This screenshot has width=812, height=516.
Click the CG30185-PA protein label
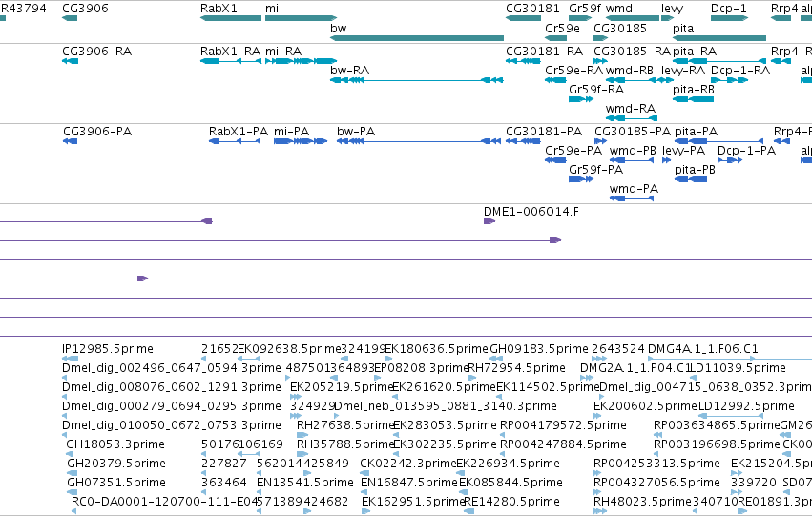point(633,132)
